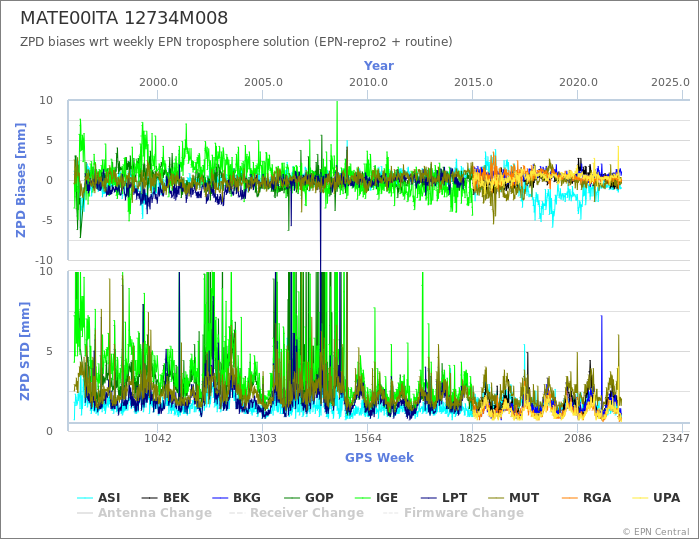
Task: Click the 1042 GPS week tick label
Action: click(158, 438)
